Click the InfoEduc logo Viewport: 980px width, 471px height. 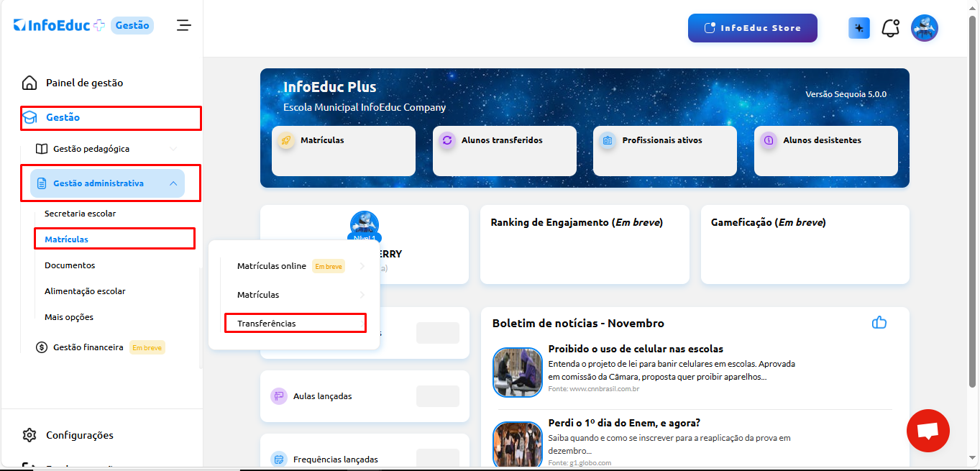coord(60,25)
